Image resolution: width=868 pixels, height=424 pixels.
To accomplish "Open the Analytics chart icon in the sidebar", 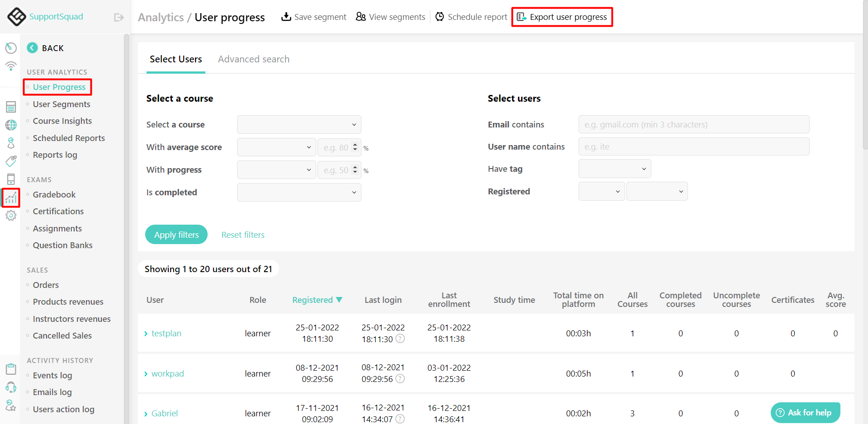I will pyautogui.click(x=11, y=198).
